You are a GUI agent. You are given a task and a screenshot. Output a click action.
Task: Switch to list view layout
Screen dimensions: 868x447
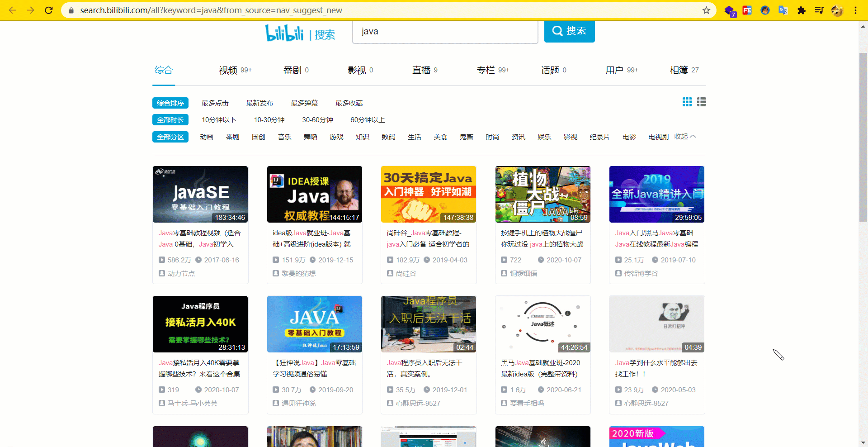coord(702,102)
